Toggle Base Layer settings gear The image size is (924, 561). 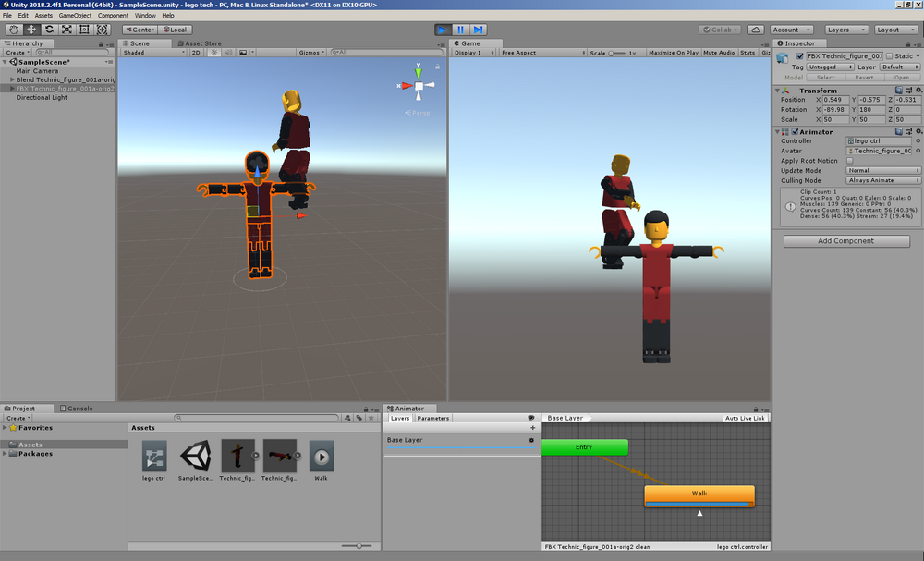tap(531, 440)
